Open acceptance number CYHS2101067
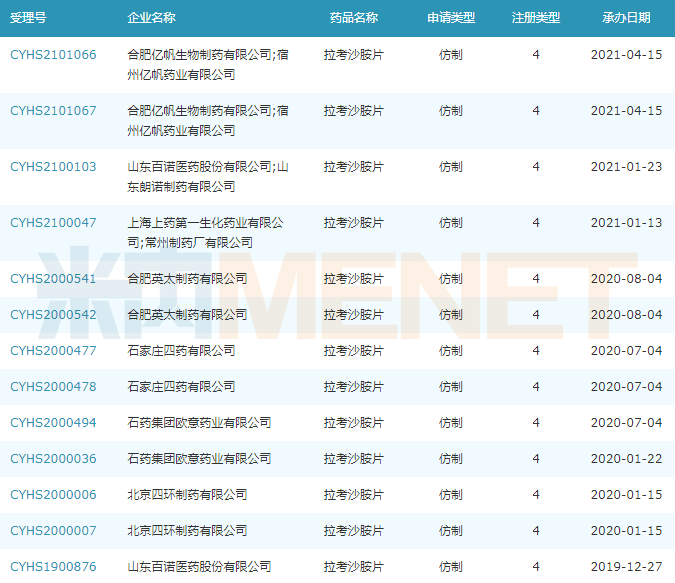The width and height of the screenshot is (675, 583). (53, 111)
